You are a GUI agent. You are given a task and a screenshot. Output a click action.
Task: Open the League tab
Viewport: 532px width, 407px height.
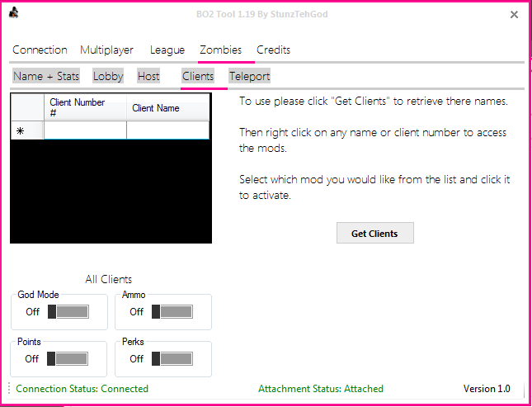point(167,50)
